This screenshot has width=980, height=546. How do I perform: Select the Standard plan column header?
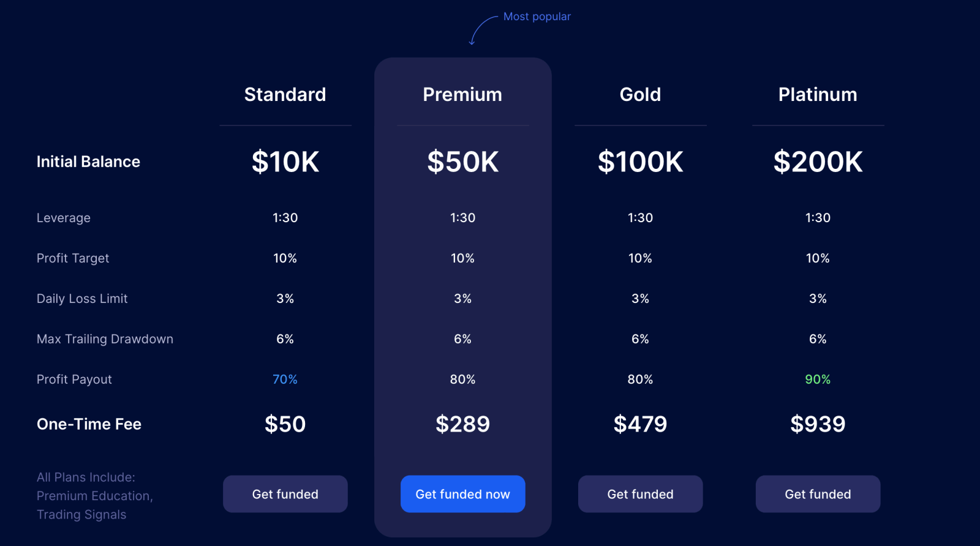[285, 94]
